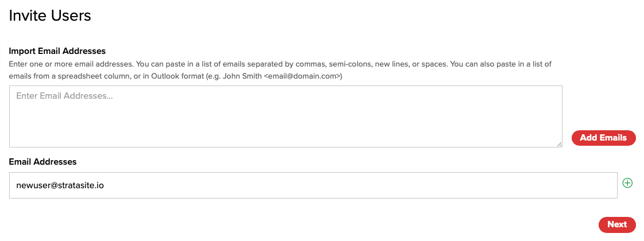Viewport: 644px width, 241px height.
Task: Submit pasted addresses via Add Emails
Action: [x=603, y=138]
